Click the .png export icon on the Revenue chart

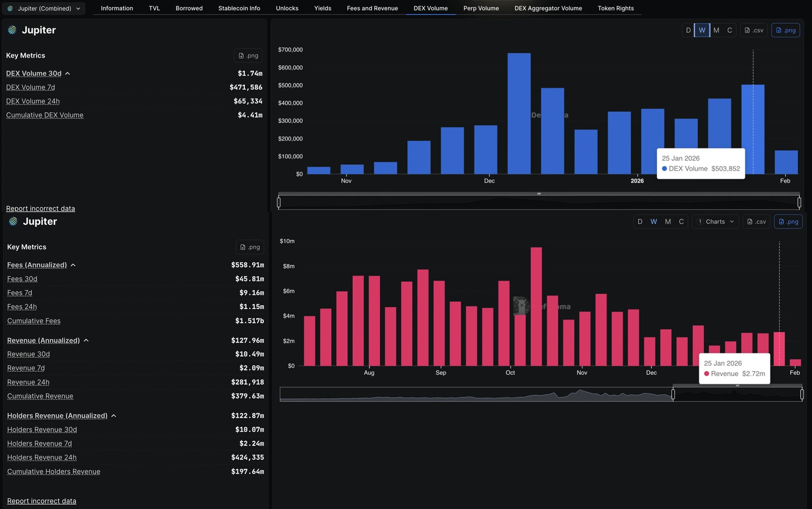[x=788, y=221]
